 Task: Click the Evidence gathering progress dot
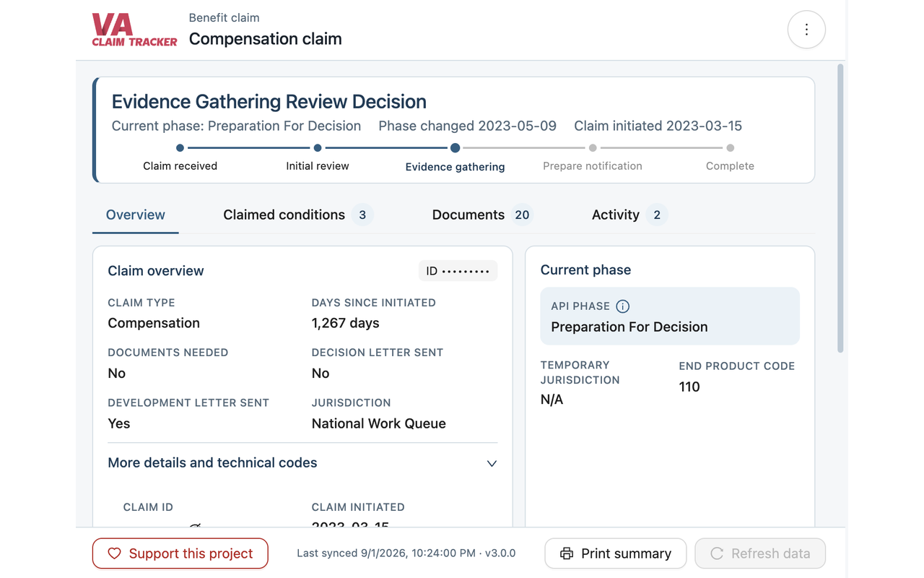[455, 148]
